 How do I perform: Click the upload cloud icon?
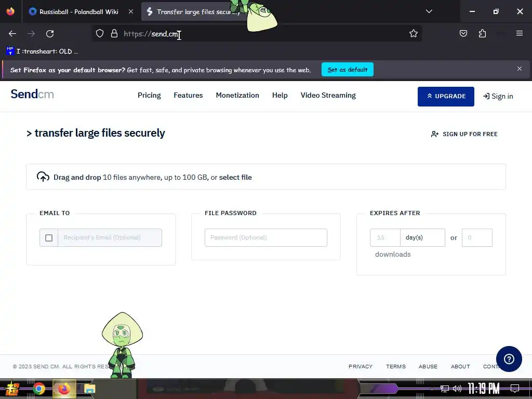click(x=43, y=177)
